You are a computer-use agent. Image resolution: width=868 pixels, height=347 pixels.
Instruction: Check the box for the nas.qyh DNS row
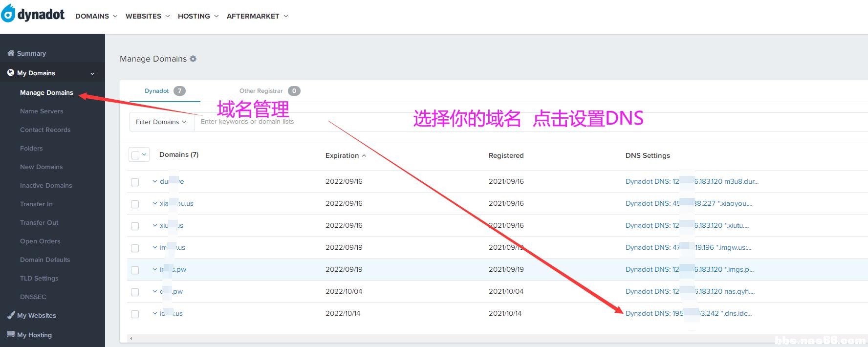[x=135, y=292]
